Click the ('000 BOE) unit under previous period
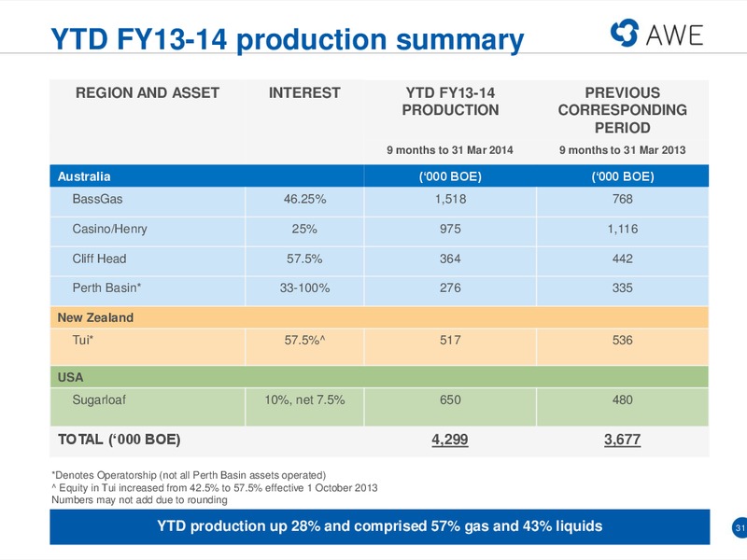The height and width of the screenshot is (560, 747). [x=622, y=176]
